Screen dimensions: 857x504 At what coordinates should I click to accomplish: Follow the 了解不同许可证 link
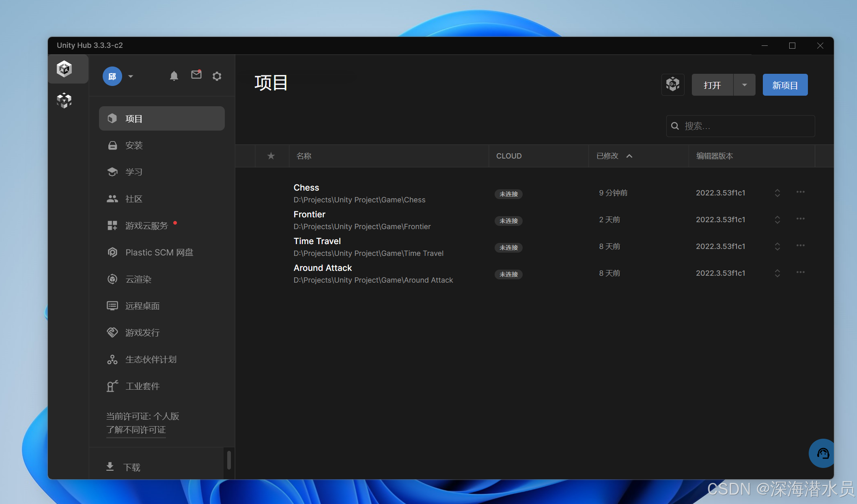(x=136, y=430)
